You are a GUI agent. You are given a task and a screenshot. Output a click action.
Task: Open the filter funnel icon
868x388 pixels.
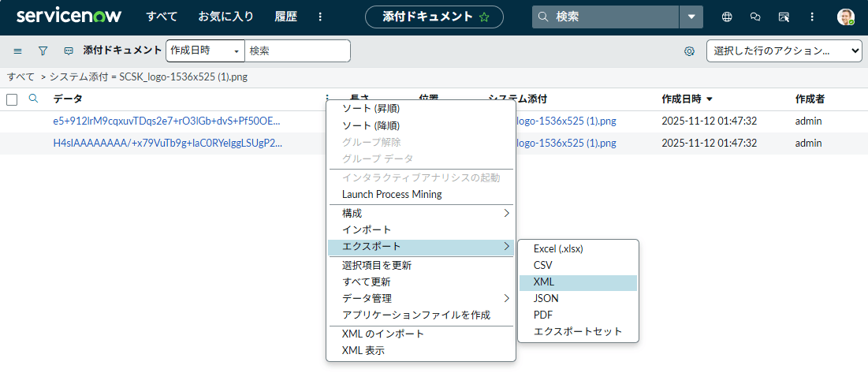pos(43,50)
